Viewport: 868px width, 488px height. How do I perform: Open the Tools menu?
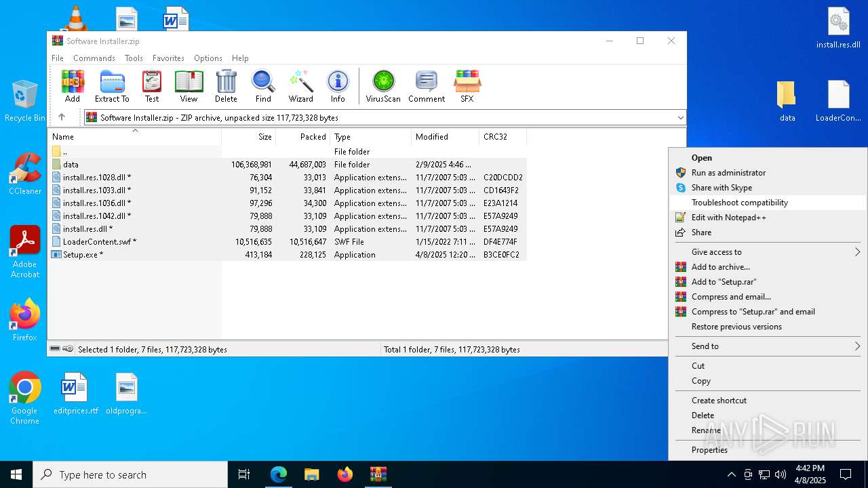134,58
